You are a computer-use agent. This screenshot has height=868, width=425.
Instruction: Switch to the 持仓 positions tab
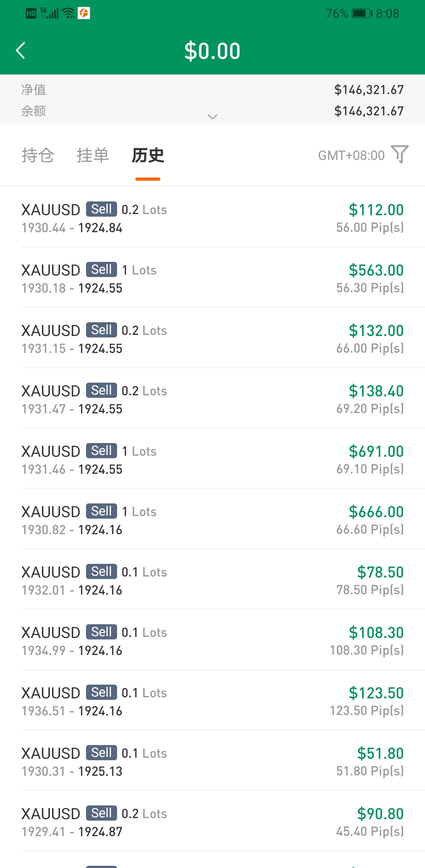point(38,155)
